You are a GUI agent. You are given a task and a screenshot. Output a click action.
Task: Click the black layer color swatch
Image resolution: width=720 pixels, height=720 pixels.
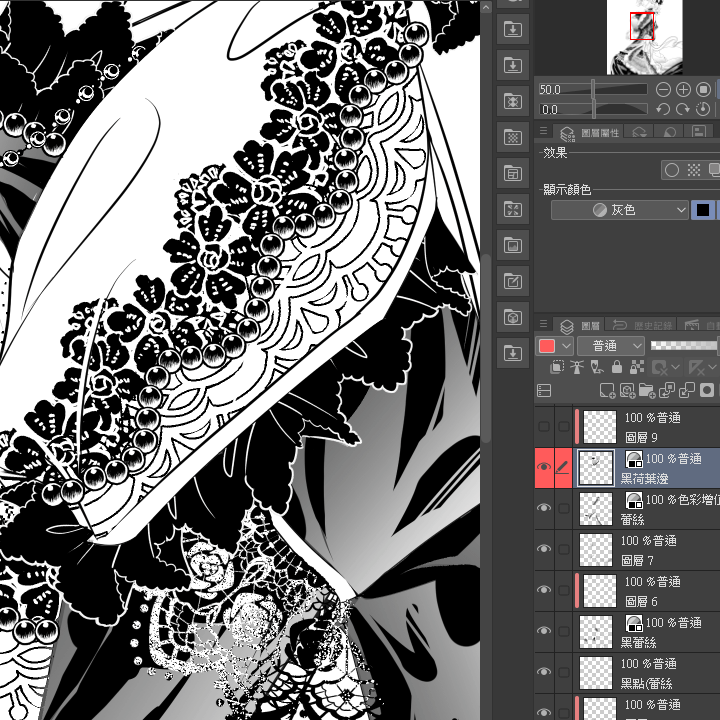click(x=703, y=210)
